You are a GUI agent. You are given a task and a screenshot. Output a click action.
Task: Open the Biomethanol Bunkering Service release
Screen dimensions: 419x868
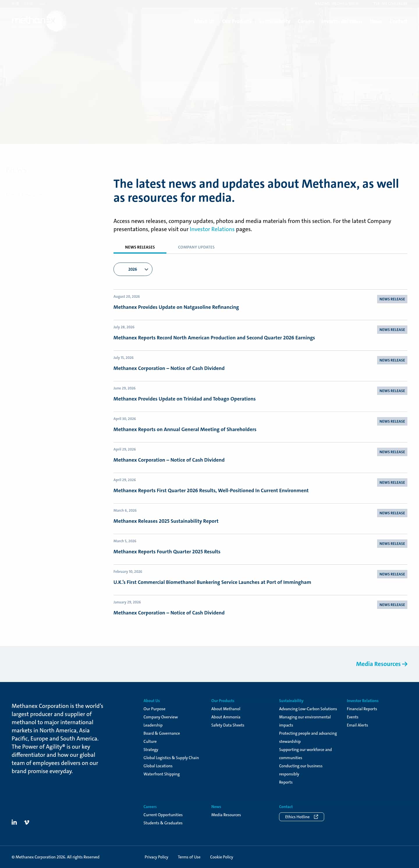click(212, 582)
